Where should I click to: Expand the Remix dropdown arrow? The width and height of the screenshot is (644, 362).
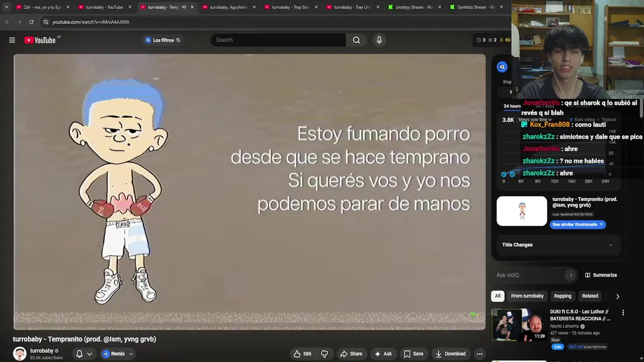tap(131, 354)
